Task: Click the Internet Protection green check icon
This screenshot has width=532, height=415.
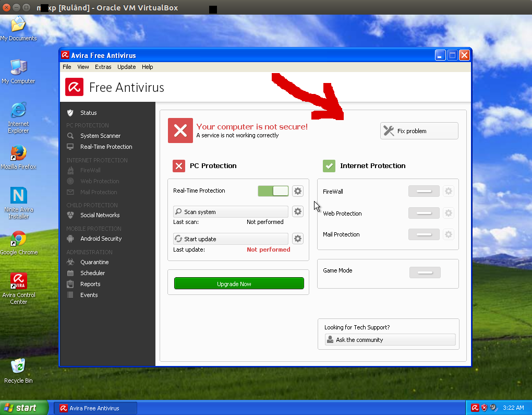Action: [x=329, y=166]
